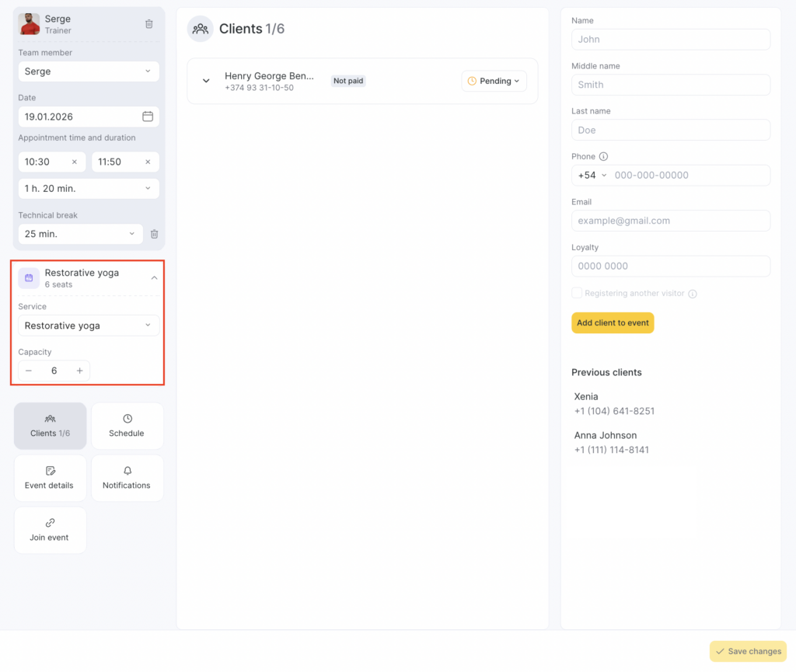Expand Henry George client row
The image size is (796, 672).
[x=206, y=81]
